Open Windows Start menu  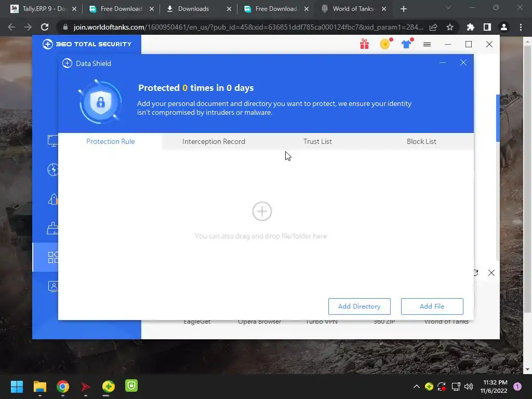point(17,387)
